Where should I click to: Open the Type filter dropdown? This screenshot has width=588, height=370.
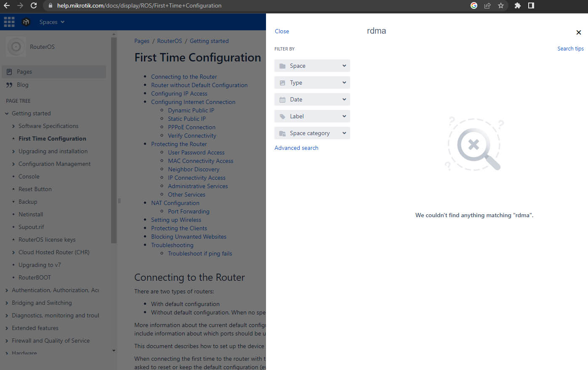tap(312, 83)
